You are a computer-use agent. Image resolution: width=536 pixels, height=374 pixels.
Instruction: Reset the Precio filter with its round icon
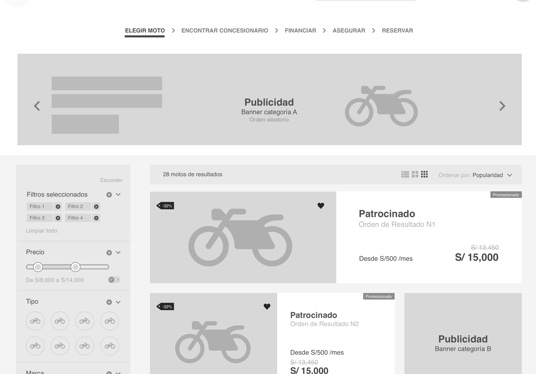click(x=109, y=253)
